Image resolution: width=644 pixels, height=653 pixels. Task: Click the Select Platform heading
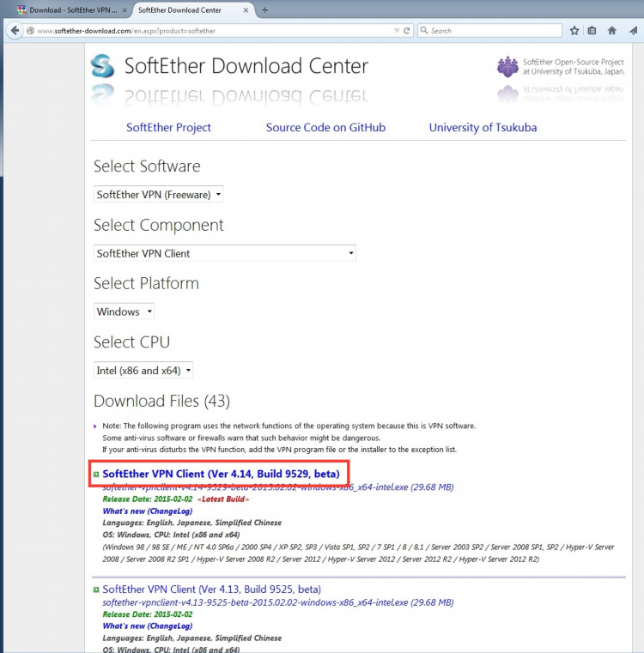point(146,283)
